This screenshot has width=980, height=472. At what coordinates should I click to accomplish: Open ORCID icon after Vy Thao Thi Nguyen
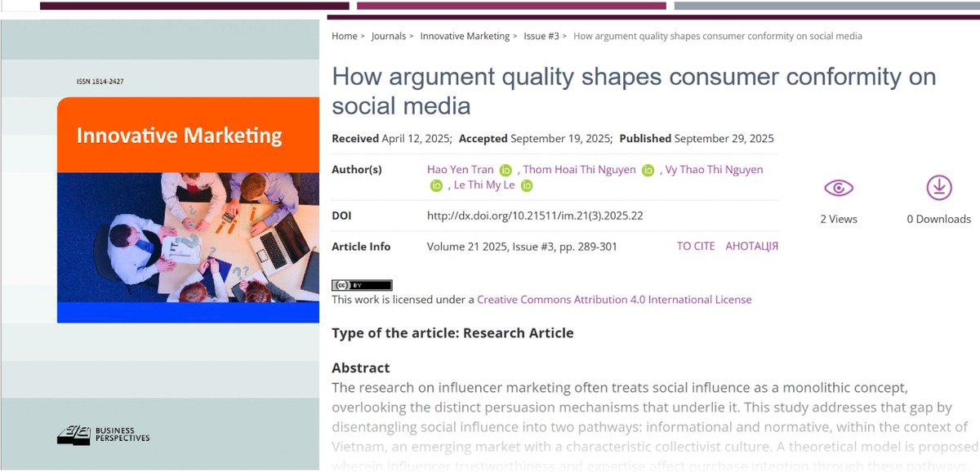tap(436, 186)
